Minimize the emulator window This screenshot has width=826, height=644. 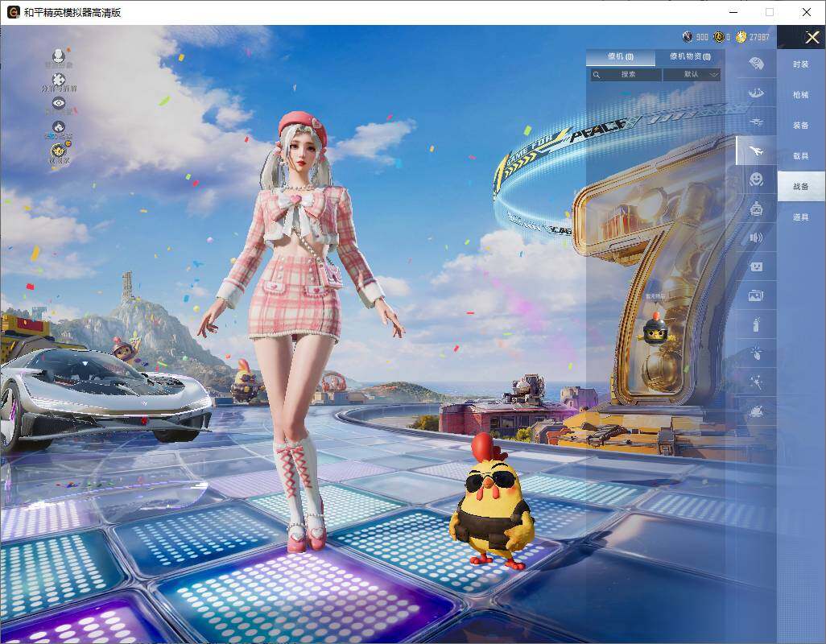[733, 12]
